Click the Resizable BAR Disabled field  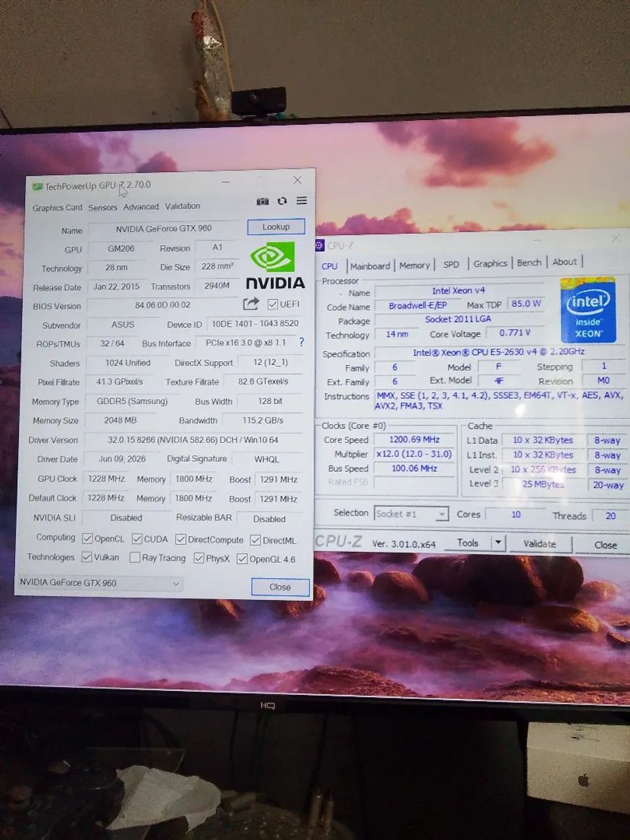269,518
